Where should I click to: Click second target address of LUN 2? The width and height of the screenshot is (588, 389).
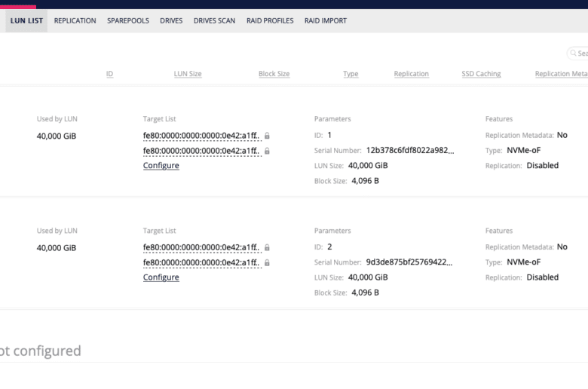(201, 262)
